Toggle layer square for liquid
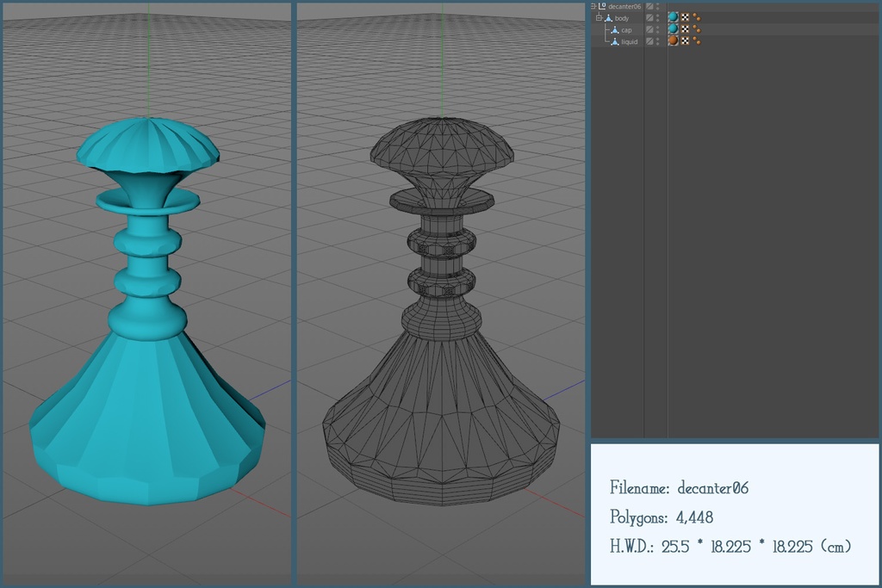Viewport: 882px width, 588px height. pos(649,41)
